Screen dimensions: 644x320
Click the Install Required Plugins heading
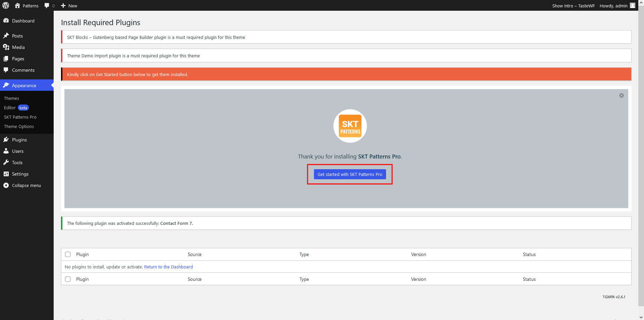click(x=101, y=22)
